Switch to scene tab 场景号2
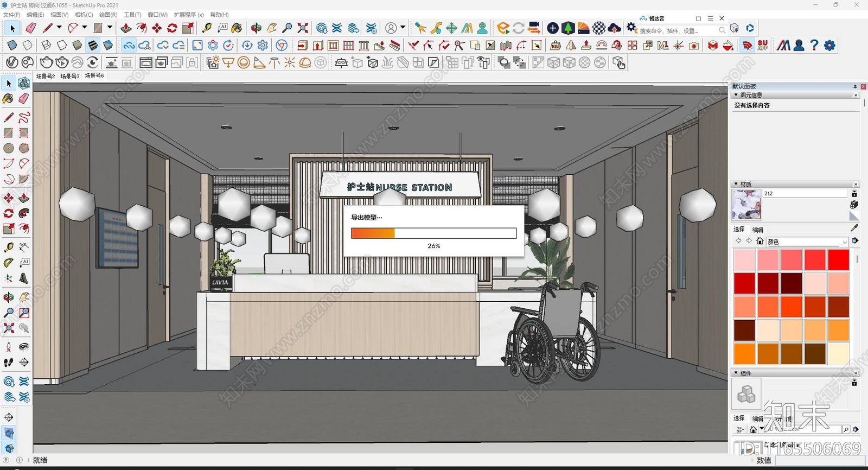The width and height of the screenshot is (868, 470). (x=45, y=77)
